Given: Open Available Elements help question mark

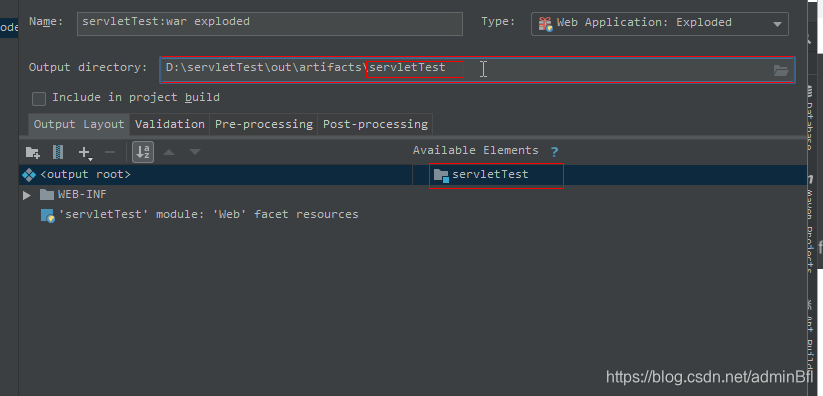Looking at the screenshot, I should (x=554, y=152).
